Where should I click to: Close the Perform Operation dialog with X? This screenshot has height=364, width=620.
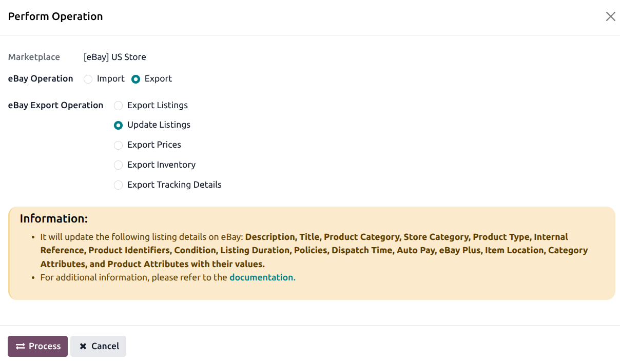click(610, 16)
